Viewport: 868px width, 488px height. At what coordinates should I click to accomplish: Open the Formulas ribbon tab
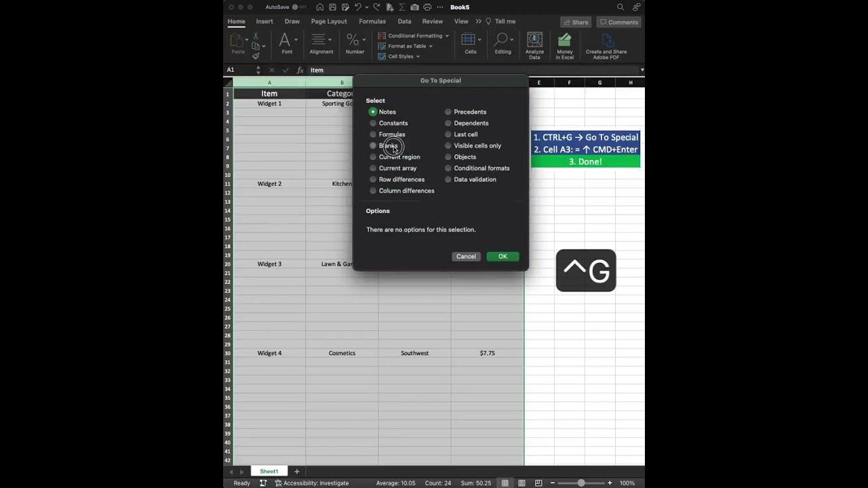[x=372, y=22]
